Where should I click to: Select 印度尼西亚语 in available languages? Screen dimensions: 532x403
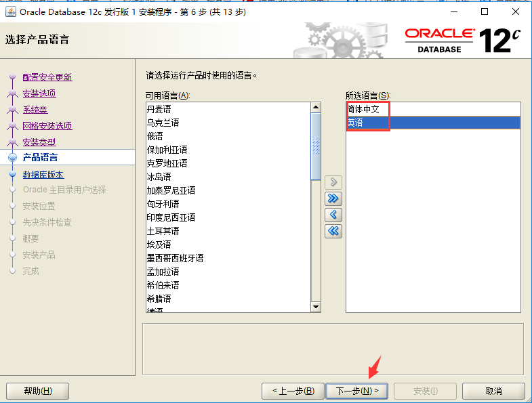(228, 218)
